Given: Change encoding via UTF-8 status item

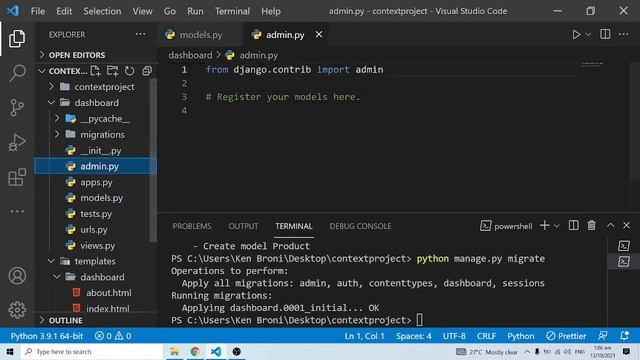Looking at the screenshot, I should (x=454, y=336).
